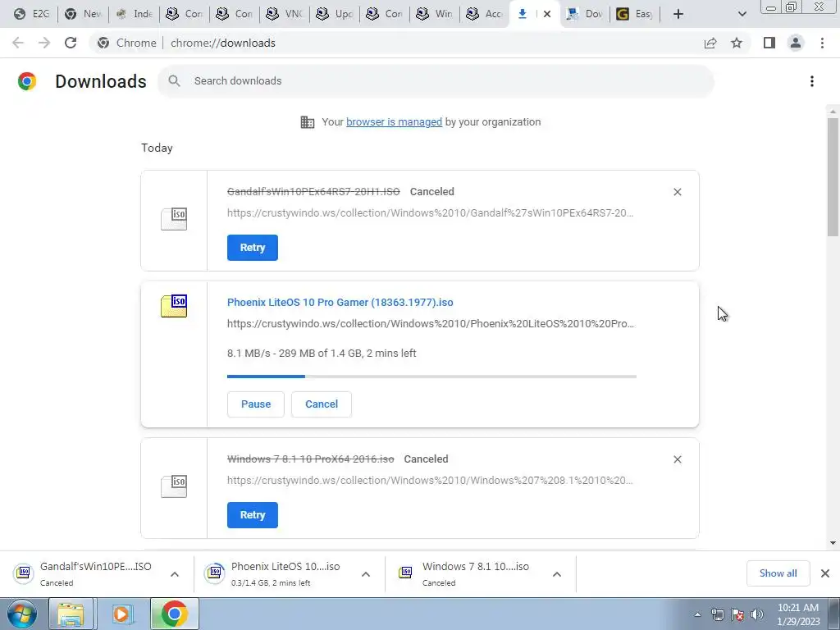Click the Chrome taskbar icon

[x=174, y=614]
